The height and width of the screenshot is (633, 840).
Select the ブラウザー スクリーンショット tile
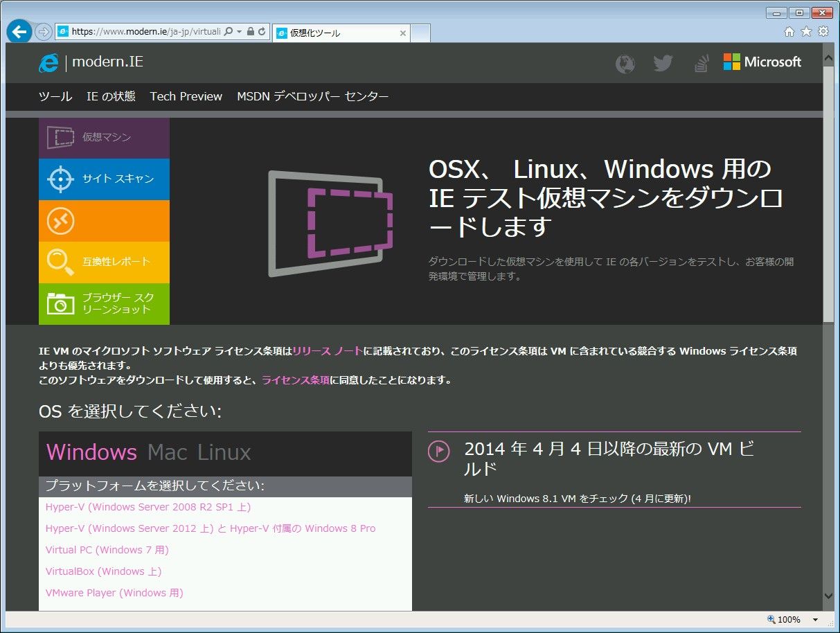tap(104, 304)
